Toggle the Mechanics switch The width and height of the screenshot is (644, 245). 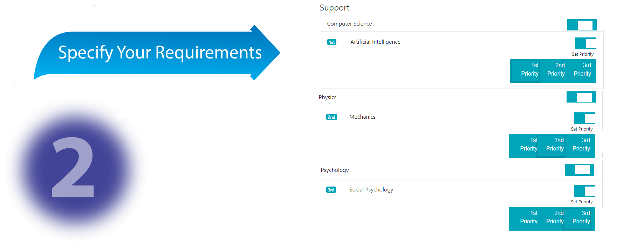pyautogui.click(x=584, y=118)
